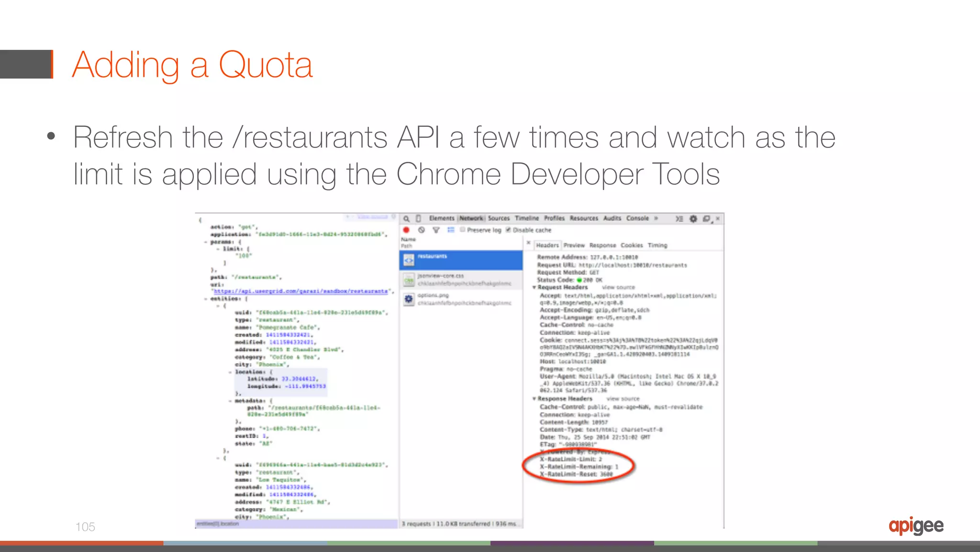Click the red record network log button

click(406, 230)
